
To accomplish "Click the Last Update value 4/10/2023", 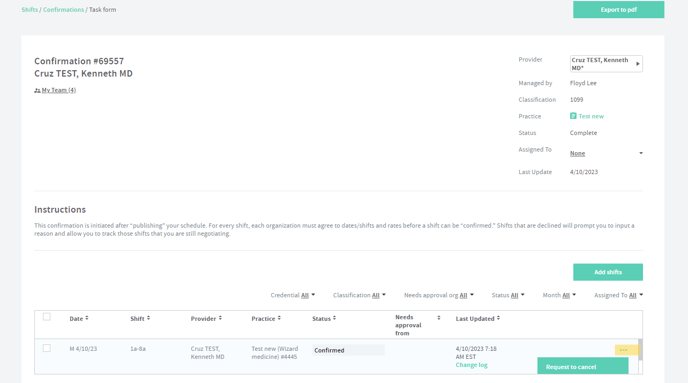I will 584,172.
